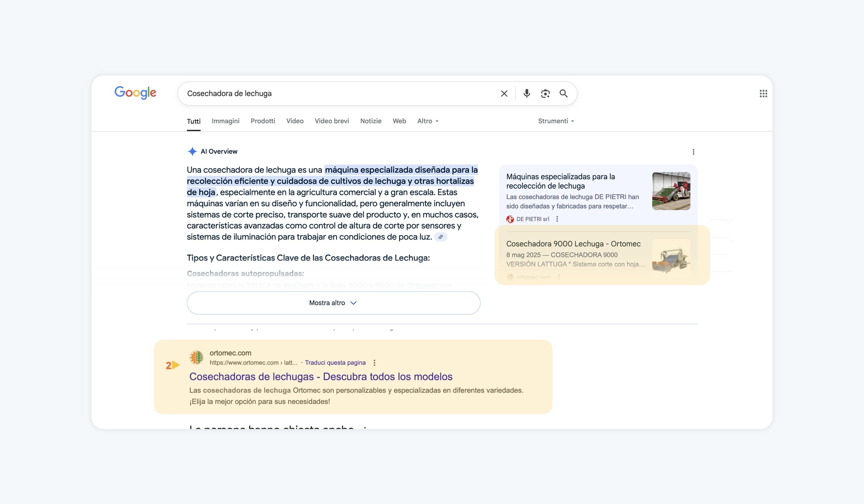This screenshot has height=504, width=864.
Task: Click the ortomec.com result favicon
Action: [x=197, y=358]
